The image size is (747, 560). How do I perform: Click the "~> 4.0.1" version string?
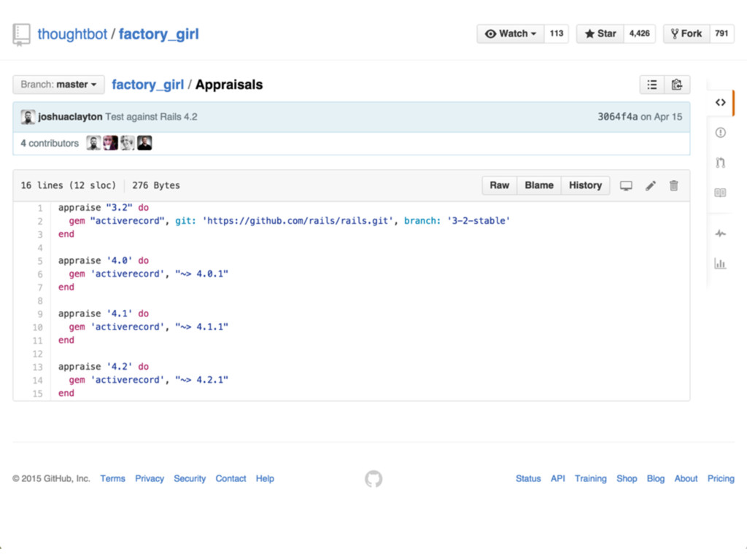coord(201,274)
